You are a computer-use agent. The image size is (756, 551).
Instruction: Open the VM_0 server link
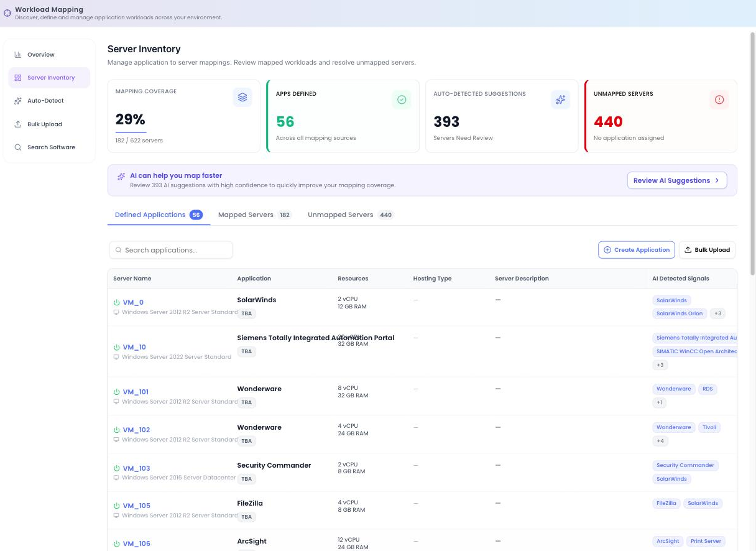133,302
